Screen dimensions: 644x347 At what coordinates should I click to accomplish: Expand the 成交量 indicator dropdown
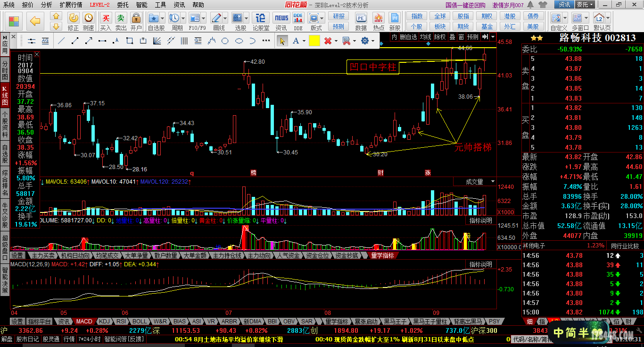coord(493,182)
